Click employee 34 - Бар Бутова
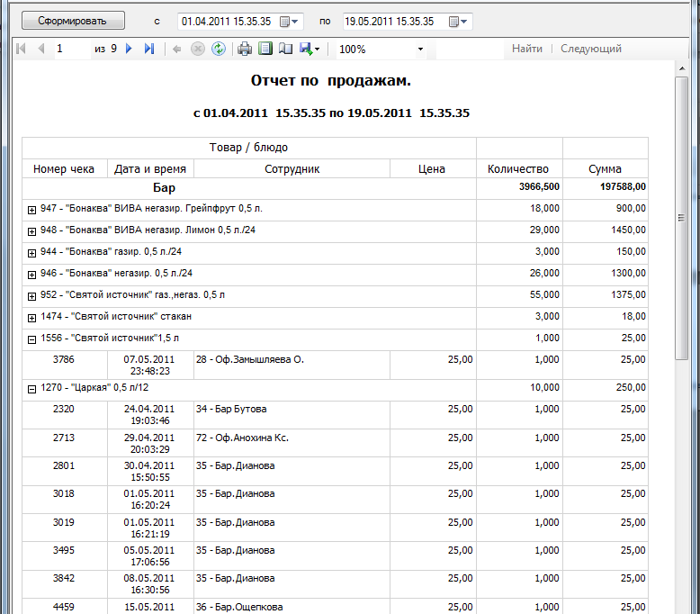Image resolution: width=700 pixels, height=614 pixels. pyautogui.click(x=231, y=409)
